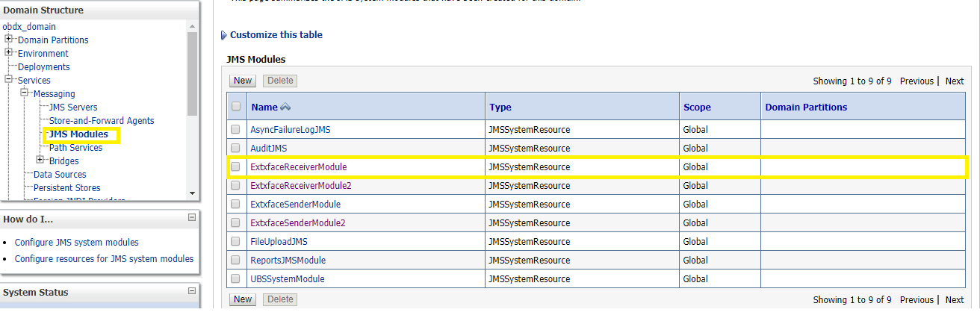Collapse the How do I panel
Image resolution: width=980 pixels, height=324 pixels.
pyautogui.click(x=192, y=218)
